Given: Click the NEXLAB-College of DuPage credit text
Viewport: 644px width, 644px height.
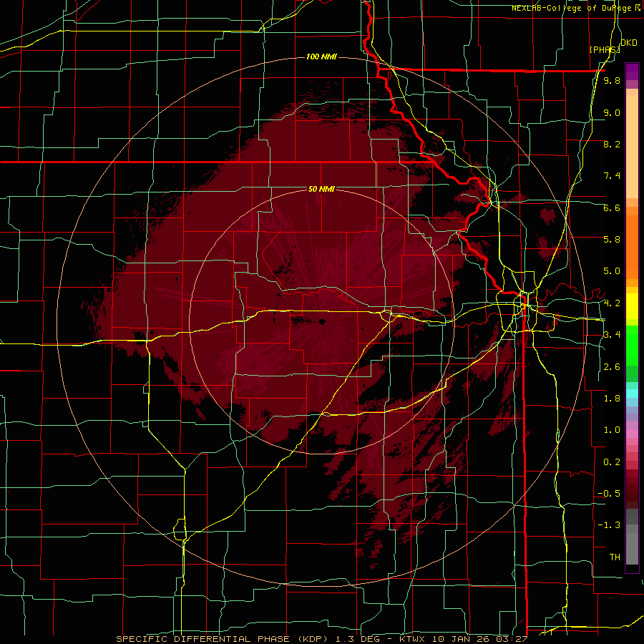Looking at the screenshot, I should (572, 8).
